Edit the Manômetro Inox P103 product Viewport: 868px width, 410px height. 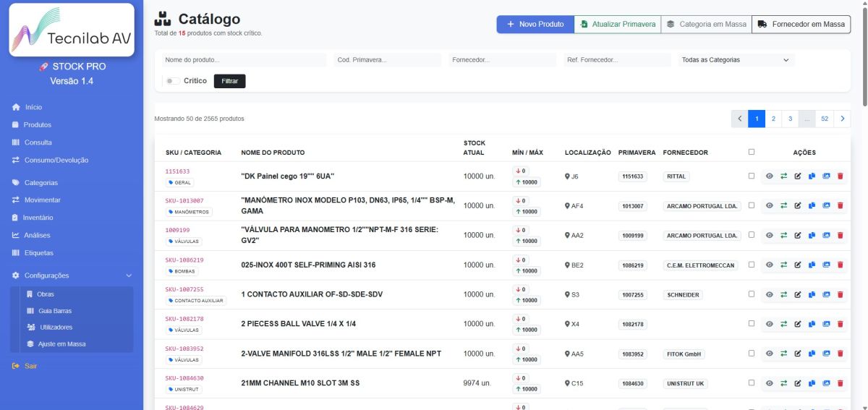798,205
